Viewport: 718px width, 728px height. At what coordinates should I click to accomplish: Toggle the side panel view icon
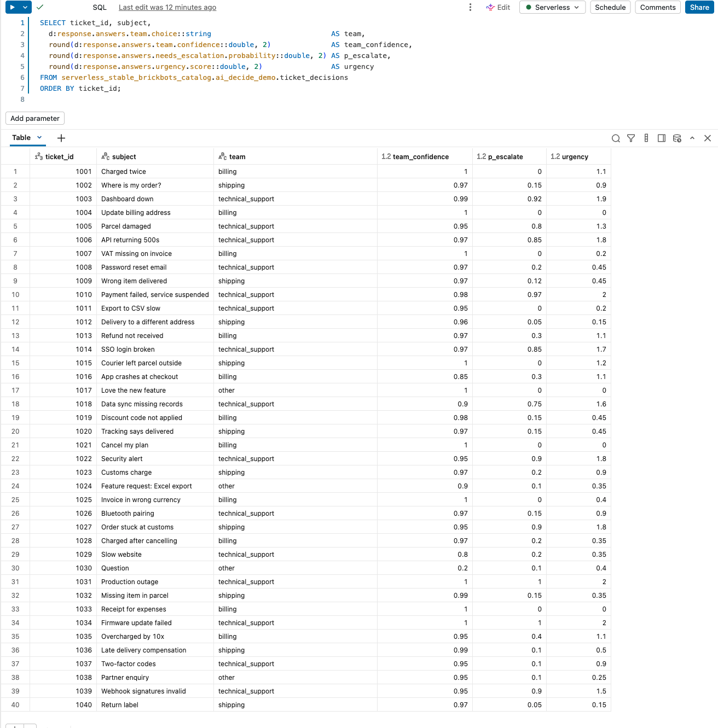662,138
